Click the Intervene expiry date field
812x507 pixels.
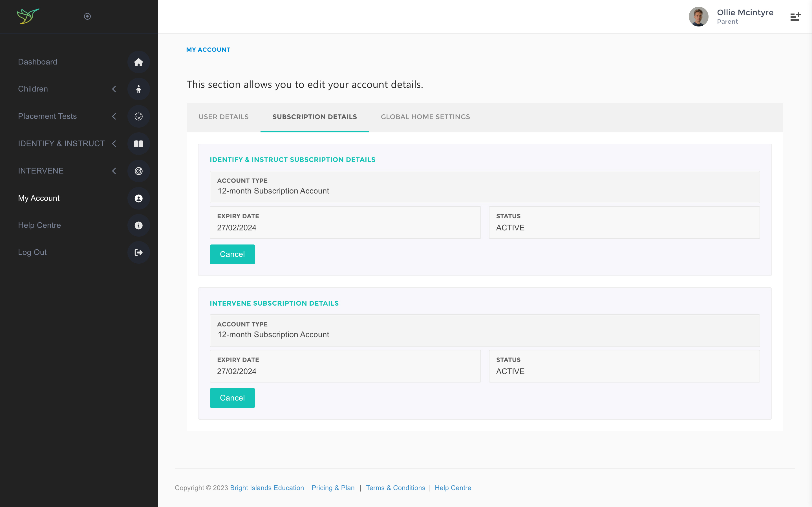345,366
